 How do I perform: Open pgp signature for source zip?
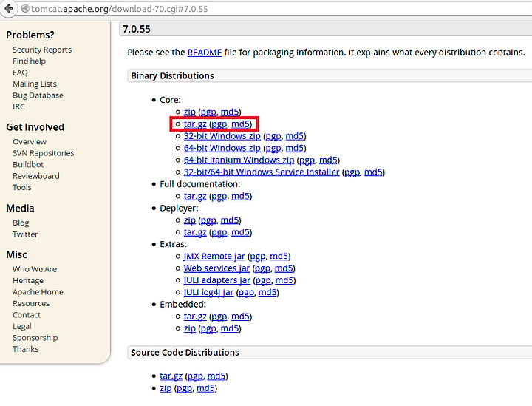tap(184, 388)
